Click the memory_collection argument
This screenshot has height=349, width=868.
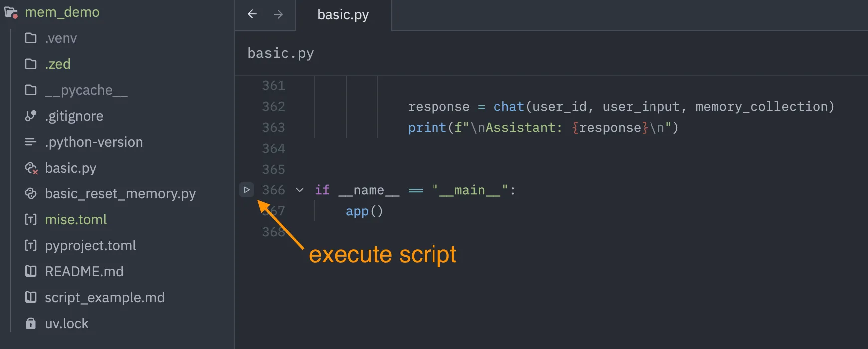click(x=762, y=107)
